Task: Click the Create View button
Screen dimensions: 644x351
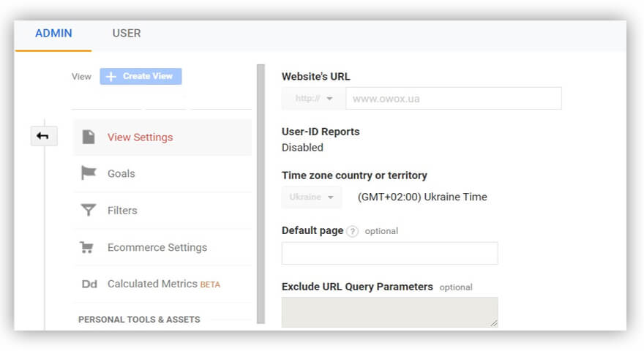Action: [141, 76]
